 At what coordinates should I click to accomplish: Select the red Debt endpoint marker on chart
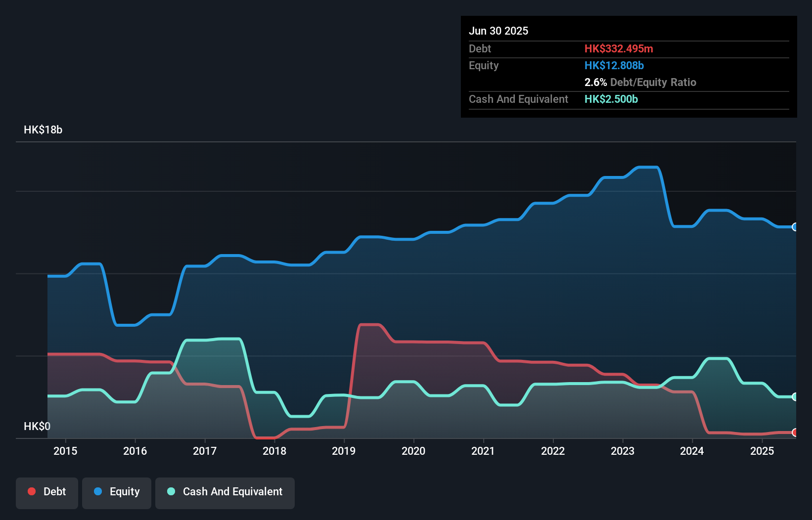(795, 433)
